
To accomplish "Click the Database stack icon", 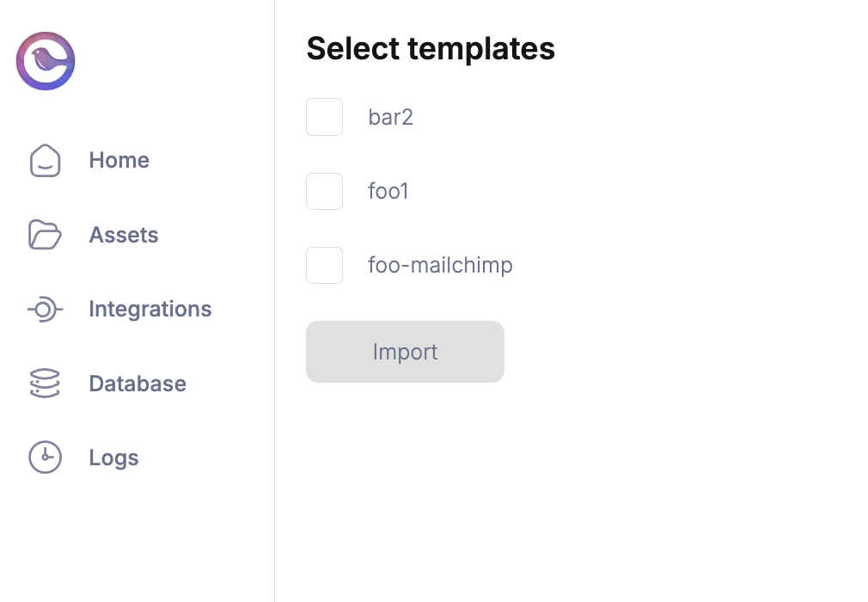I will point(46,384).
